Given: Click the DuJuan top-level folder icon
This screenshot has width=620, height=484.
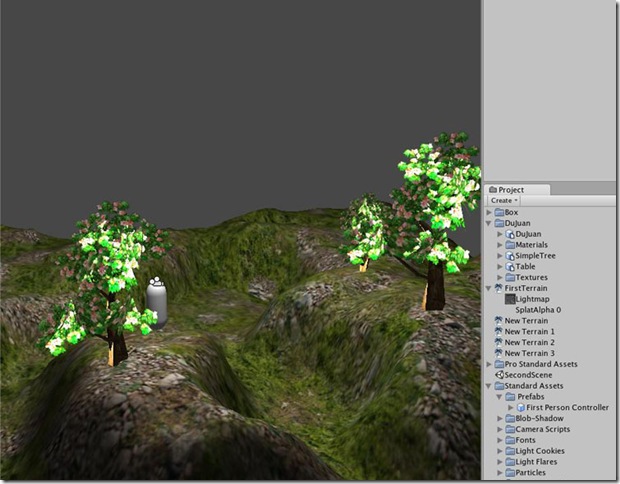Looking at the screenshot, I should (499, 223).
